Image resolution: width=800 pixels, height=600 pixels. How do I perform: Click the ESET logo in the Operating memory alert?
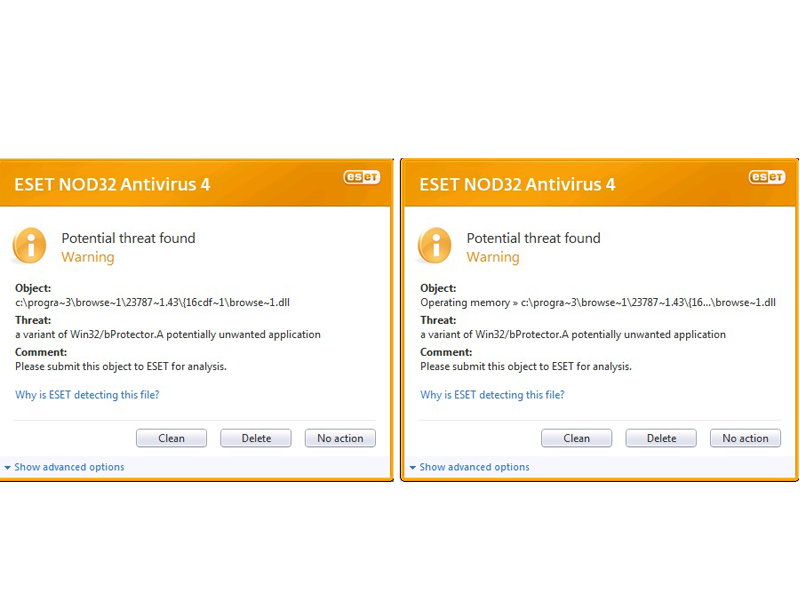(x=767, y=177)
